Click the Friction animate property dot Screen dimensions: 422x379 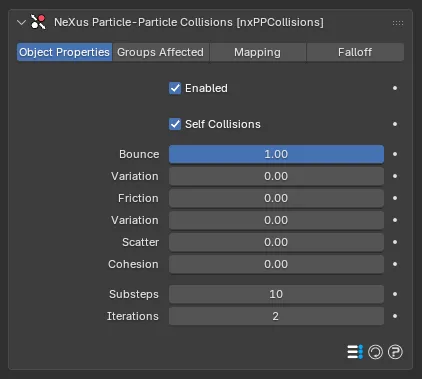pos(395,198)
